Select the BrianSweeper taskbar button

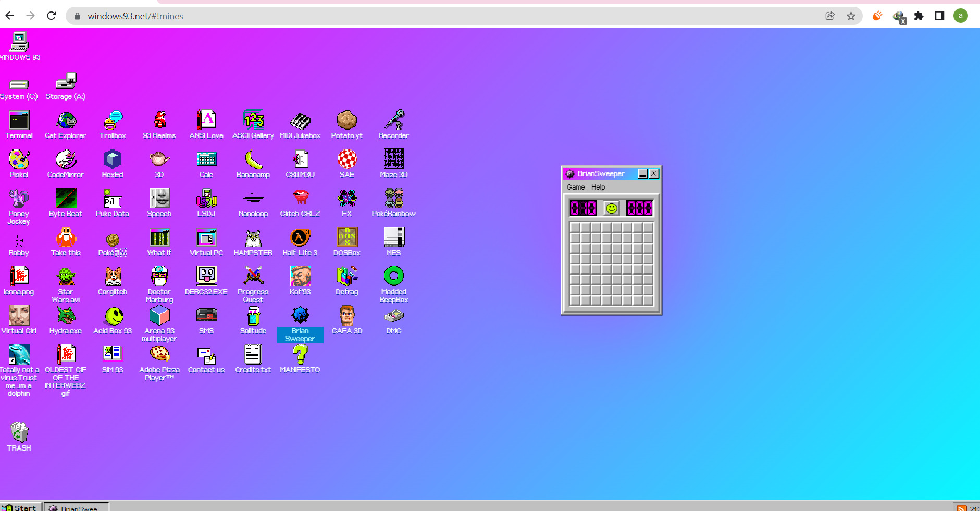point(76,507)
